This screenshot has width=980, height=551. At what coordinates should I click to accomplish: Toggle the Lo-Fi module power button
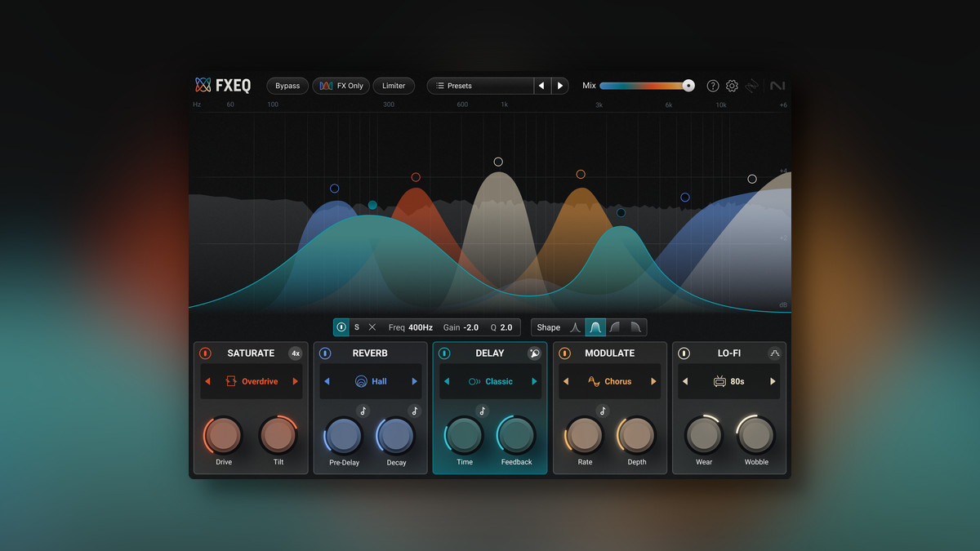tap(684, 353)
